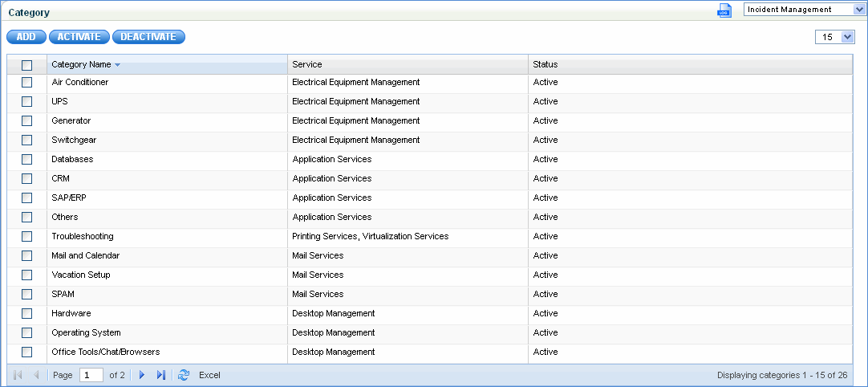The height and width of the screenshot is (387, 868).
Task: Tick the Switchgear row checkbox
Action: click(26, 140)
